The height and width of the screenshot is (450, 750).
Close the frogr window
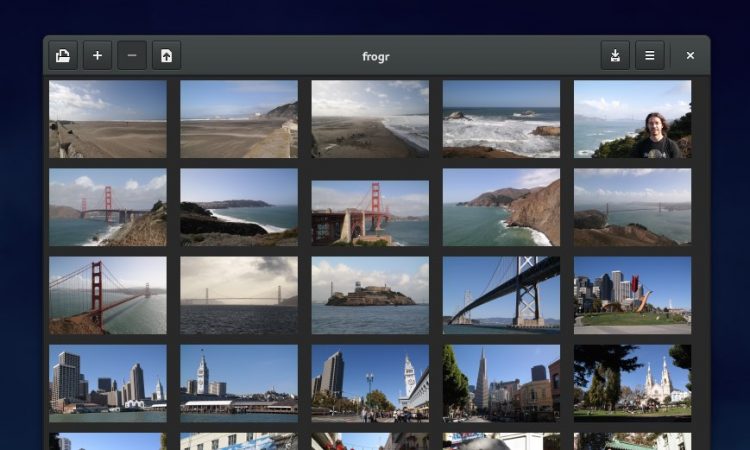pos(690,56)
